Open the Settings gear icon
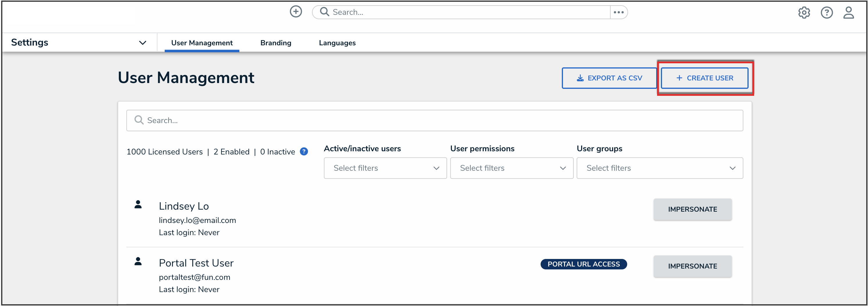The height and width of the screenshot is (306, 868). point(804,12)
